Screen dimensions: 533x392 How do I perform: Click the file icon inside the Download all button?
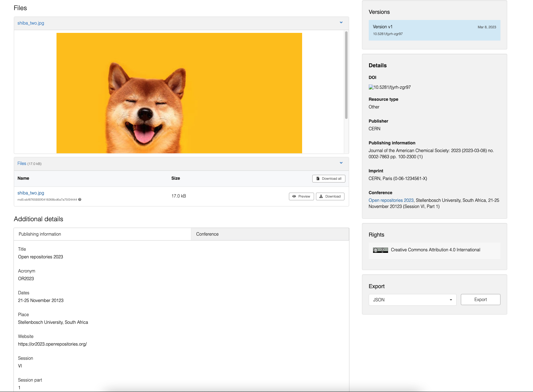[x=317, y=178]
